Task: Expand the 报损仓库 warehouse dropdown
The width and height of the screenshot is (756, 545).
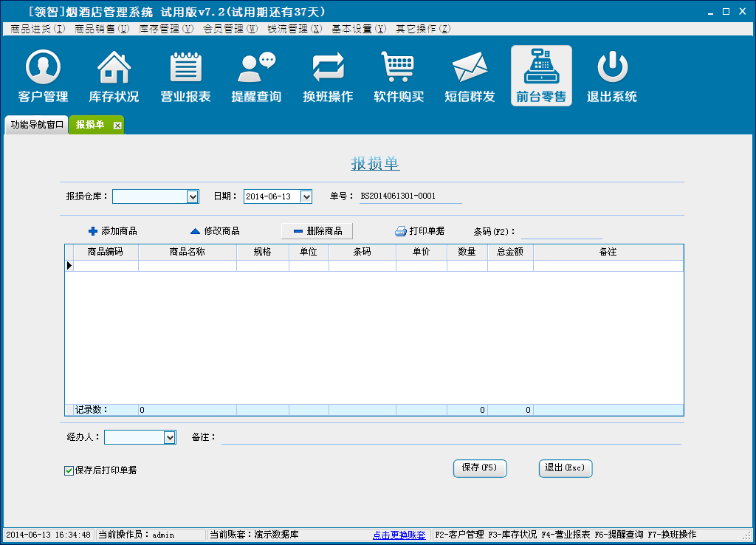Action: (193, 196)
